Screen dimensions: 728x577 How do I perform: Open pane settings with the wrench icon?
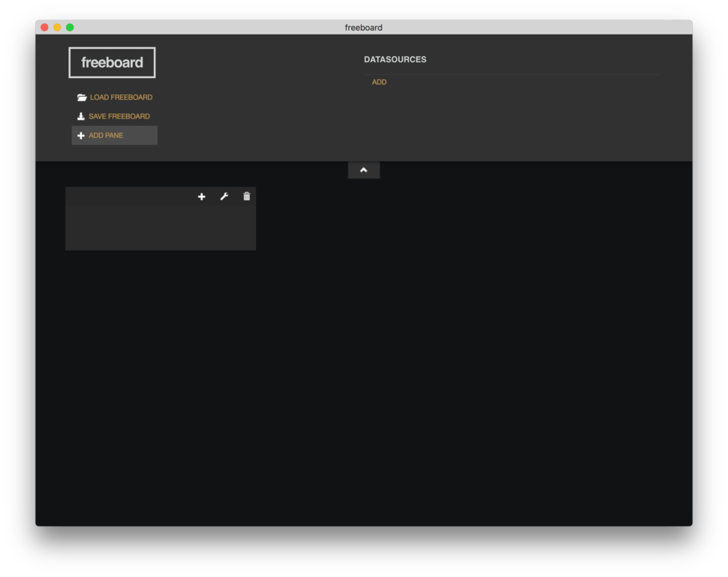pos(224,196)
